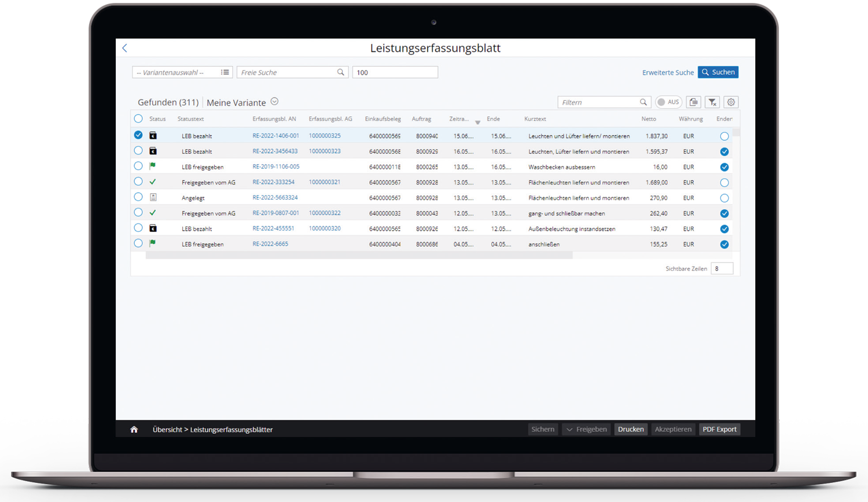Sort by the Netto column header

(649, 119)
